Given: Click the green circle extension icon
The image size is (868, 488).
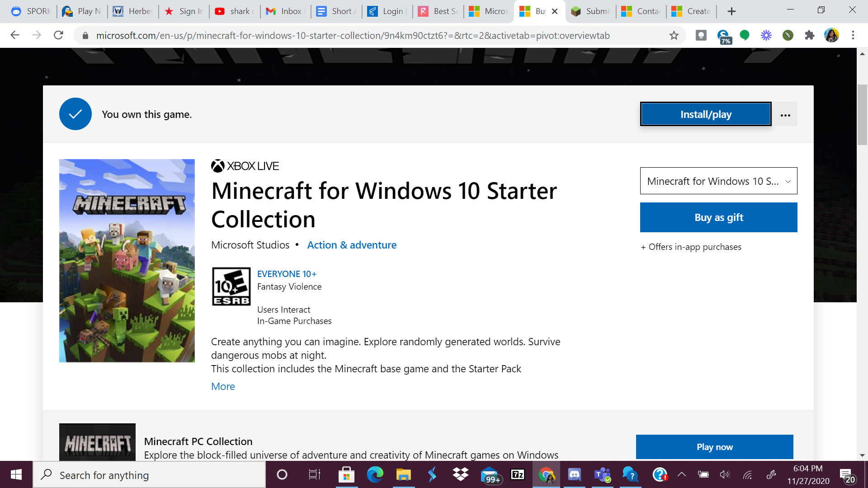Looking at the screenshot, I should coord(744,35).
